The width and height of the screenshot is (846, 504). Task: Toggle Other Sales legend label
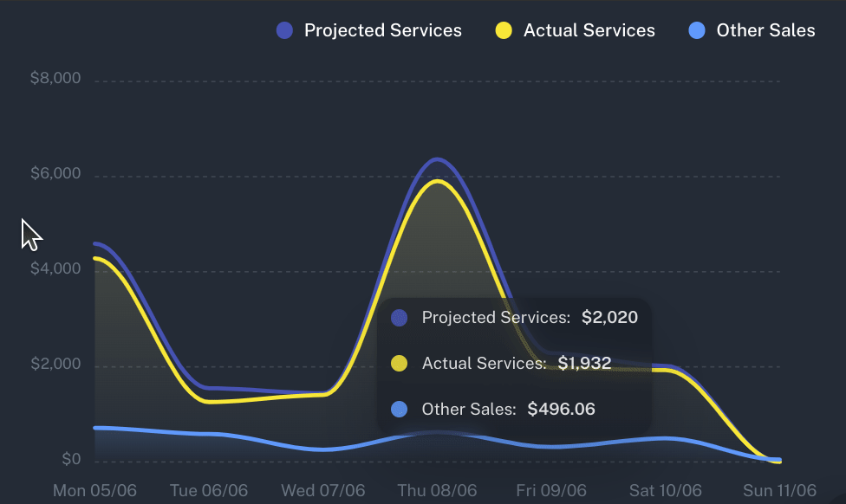(765, 30)
